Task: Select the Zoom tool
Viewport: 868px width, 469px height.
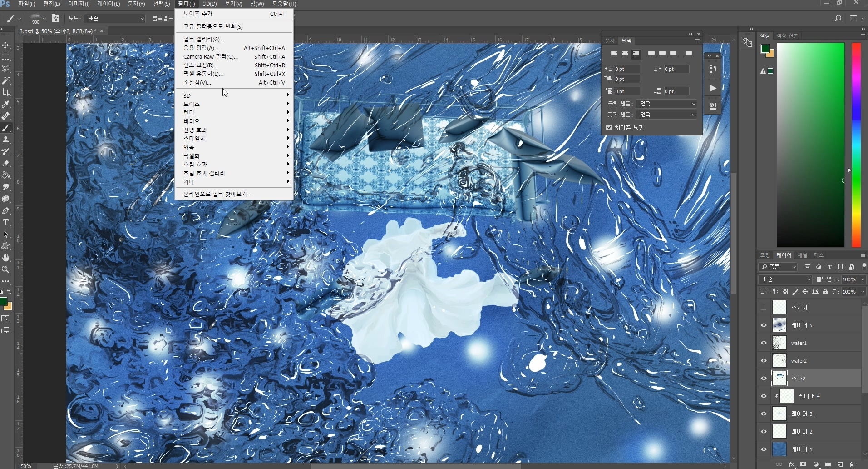Action: 6,269
